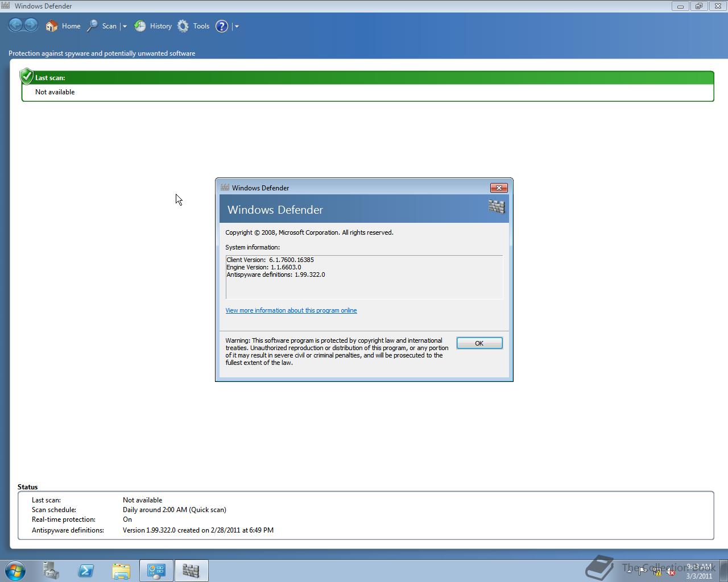Click the Copyright 2008 Microsoft Corporation text
Viewport: 728px width, 582px height.
tap(309, 232)
